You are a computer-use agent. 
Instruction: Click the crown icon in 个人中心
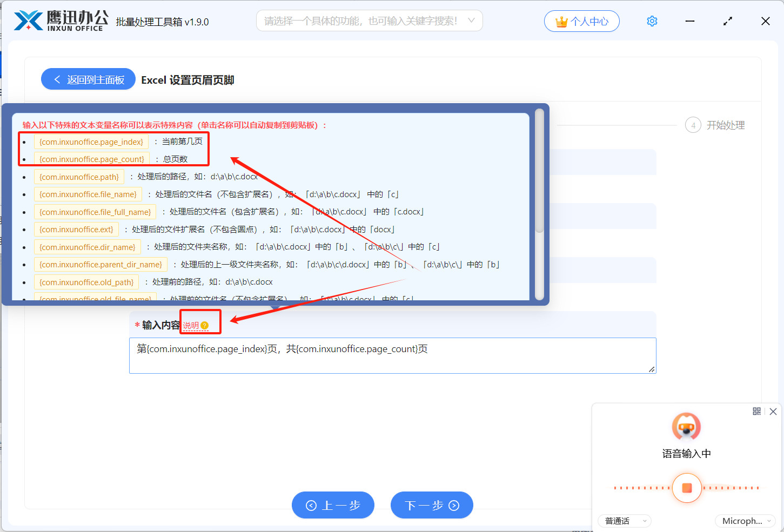pyautogui.click(x=562, y=22)
